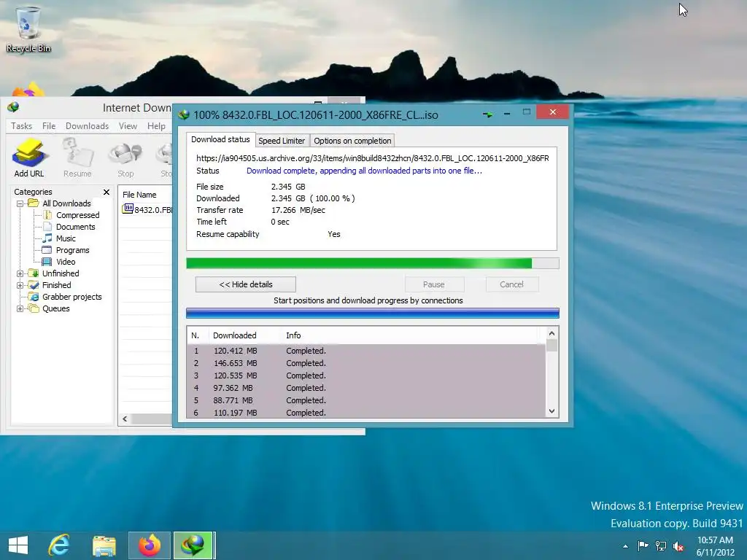Select All Downloads tree item
This screenshot has width=747, height=560.
point(66,203)
